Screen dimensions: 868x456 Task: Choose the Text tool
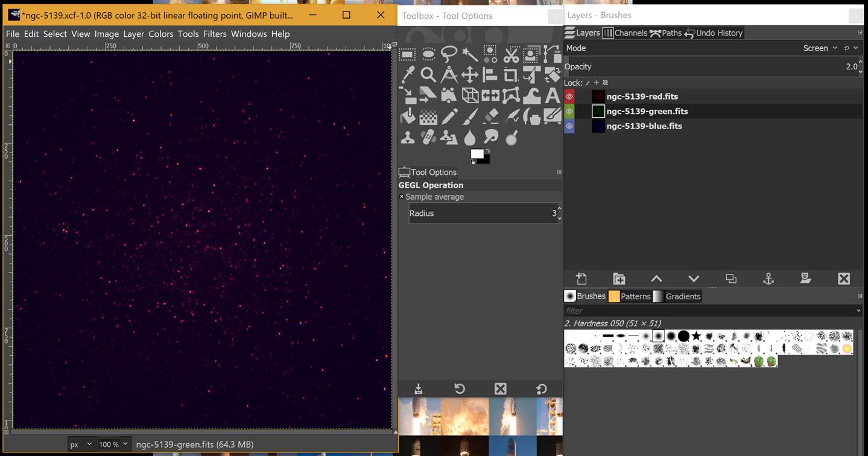point(552,95)
